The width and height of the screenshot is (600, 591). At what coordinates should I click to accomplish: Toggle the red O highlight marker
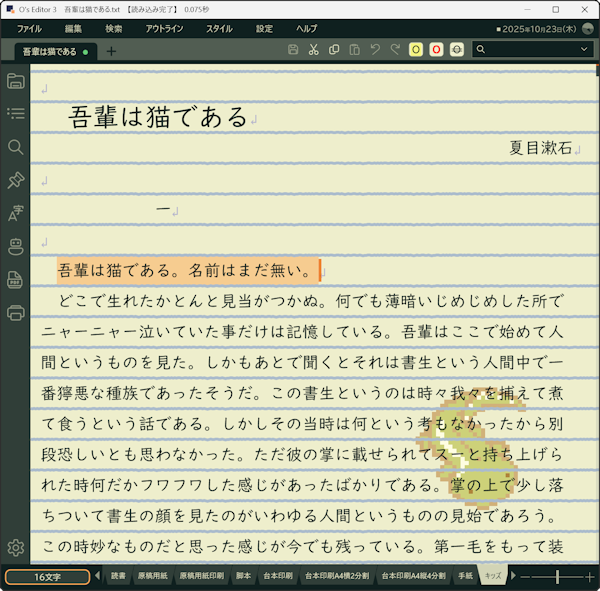(436, 50)
